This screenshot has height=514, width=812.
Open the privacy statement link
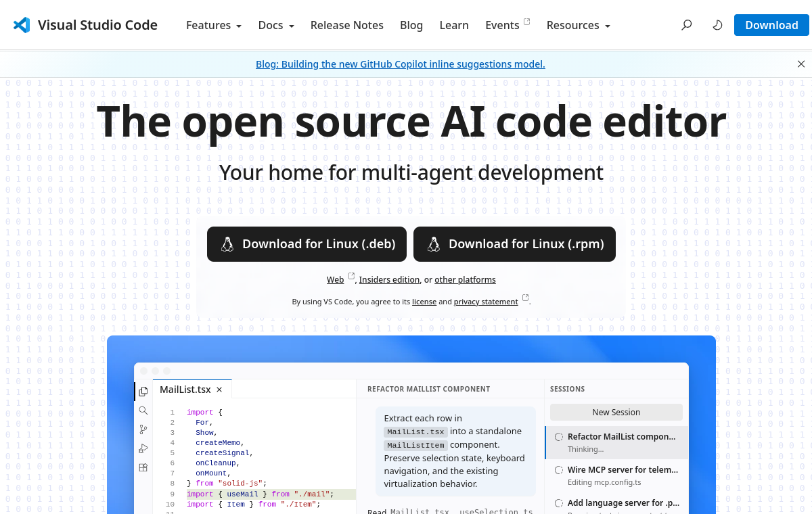[x=486, y=302]
